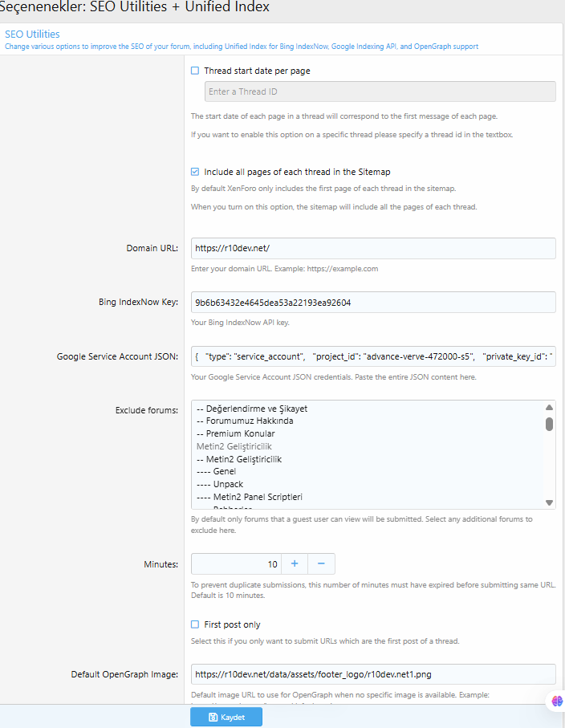
Task: Tick the First post only checkbox
Action: pos(195,624)
